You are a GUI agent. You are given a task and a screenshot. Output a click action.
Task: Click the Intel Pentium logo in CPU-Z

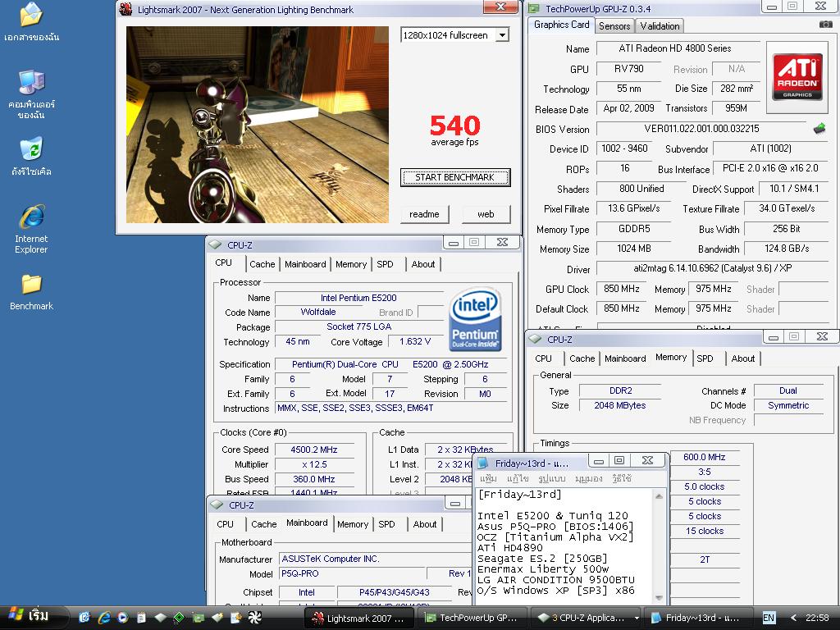(x=476, y=321)
